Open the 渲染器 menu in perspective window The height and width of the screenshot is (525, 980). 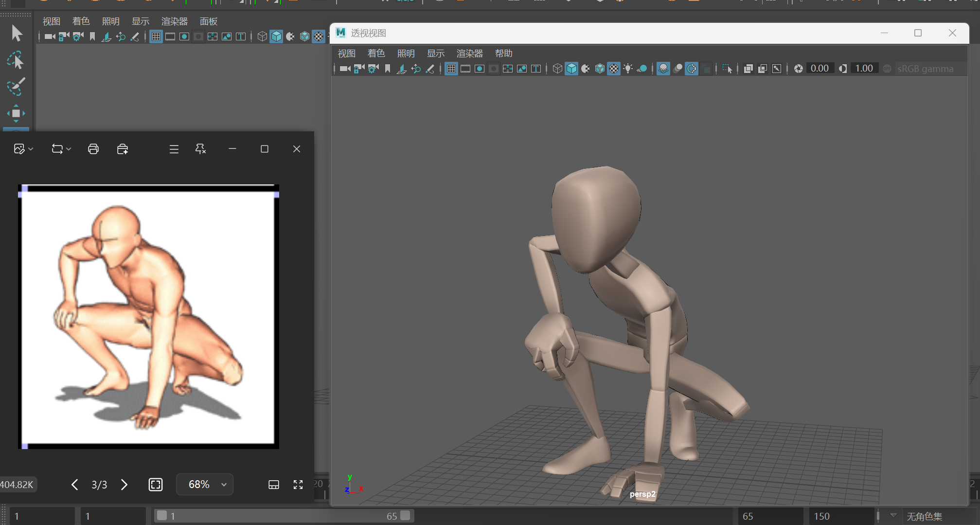469,53
